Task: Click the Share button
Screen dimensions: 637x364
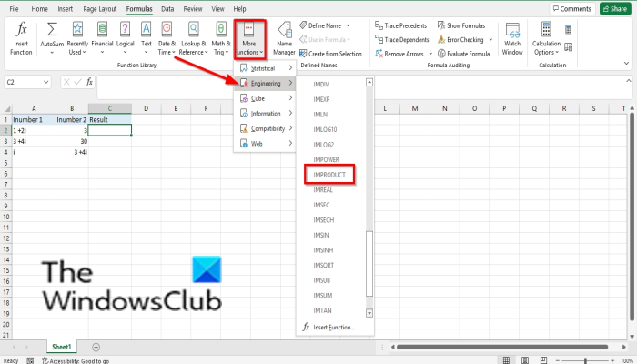Action: pos(614,9)
